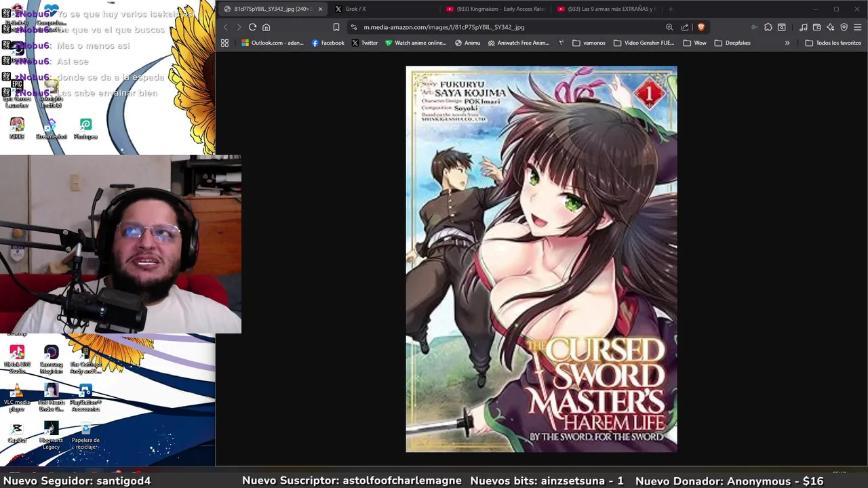This screenshot has height=488, width=868.
Task: Open The Coffin of Andy desktop shortcut
Action: pos(85,359)
